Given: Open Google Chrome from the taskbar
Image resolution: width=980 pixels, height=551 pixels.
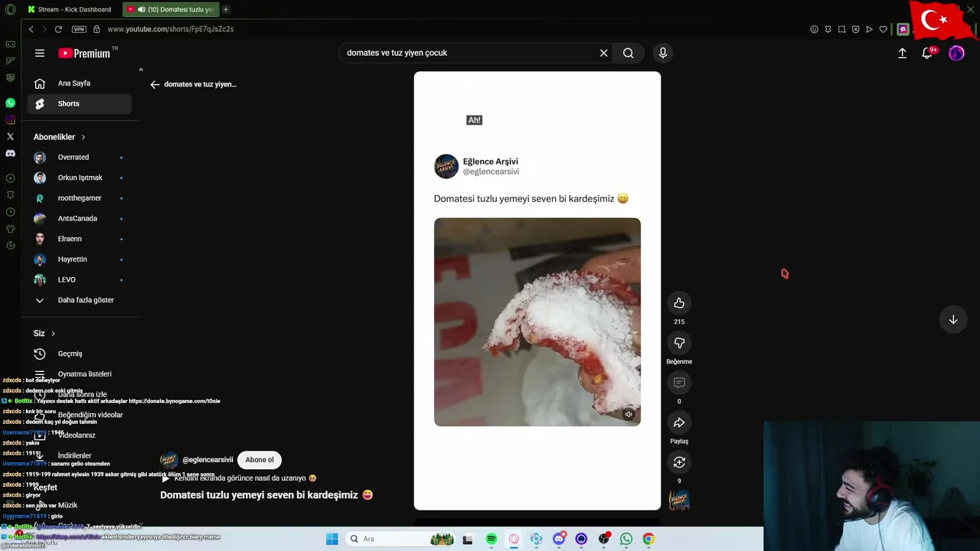Looking at the screenshot, I should [x=648, y=539].
